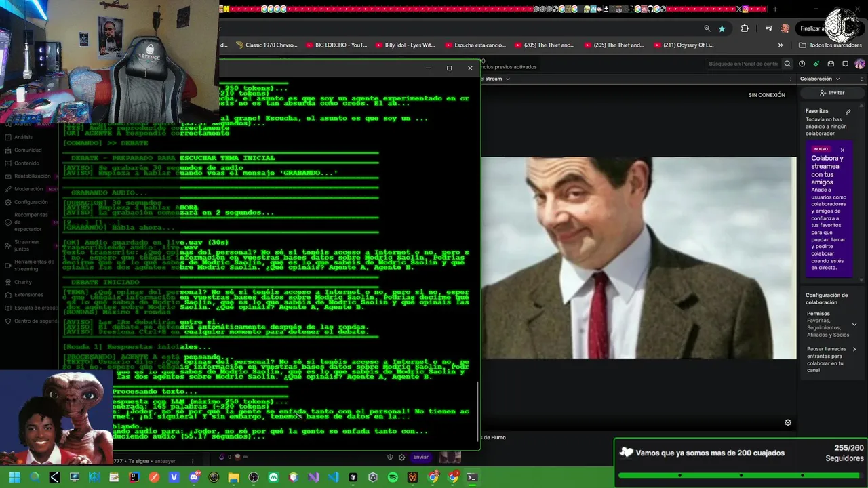Image resolution: width=868 pixels, height=488 pixels.
Task: Open the BIG LORCHO YouTube bookmark
Action: coord(336,45)
